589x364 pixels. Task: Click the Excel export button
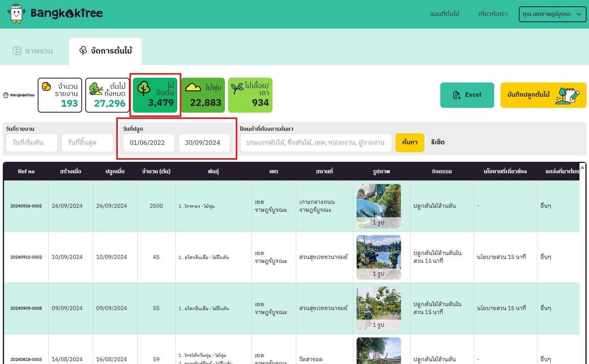pyautogui.click(x=467, y=95)
